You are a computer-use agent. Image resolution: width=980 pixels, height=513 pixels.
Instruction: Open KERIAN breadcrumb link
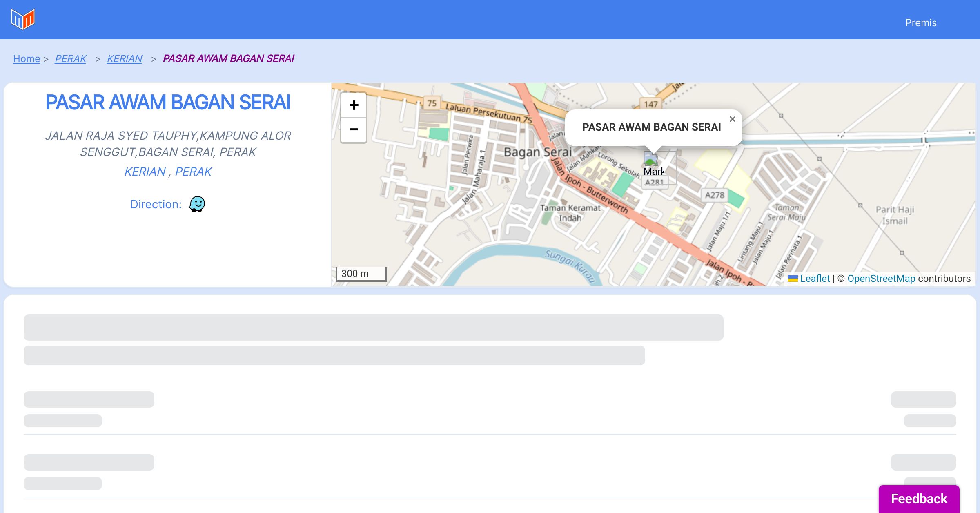[125, 59]
